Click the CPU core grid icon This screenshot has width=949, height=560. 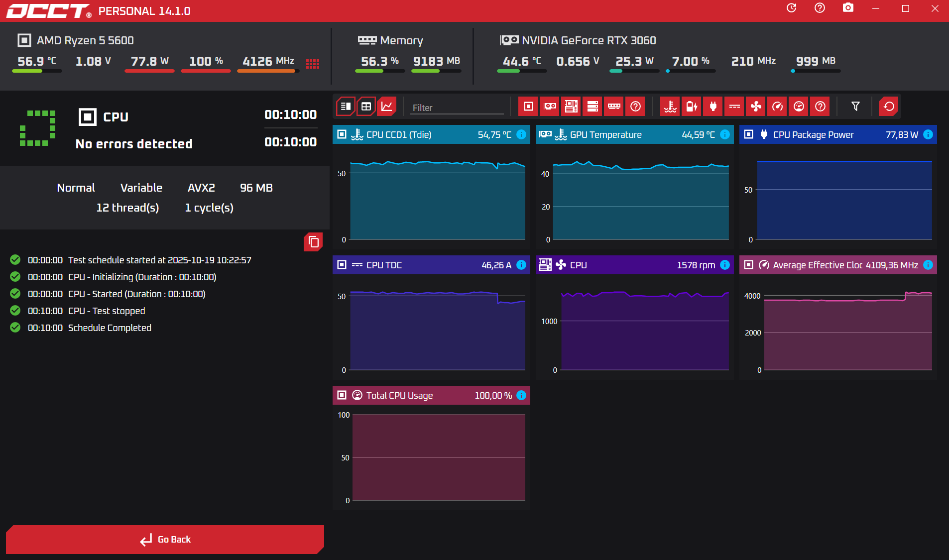(313, 64)
